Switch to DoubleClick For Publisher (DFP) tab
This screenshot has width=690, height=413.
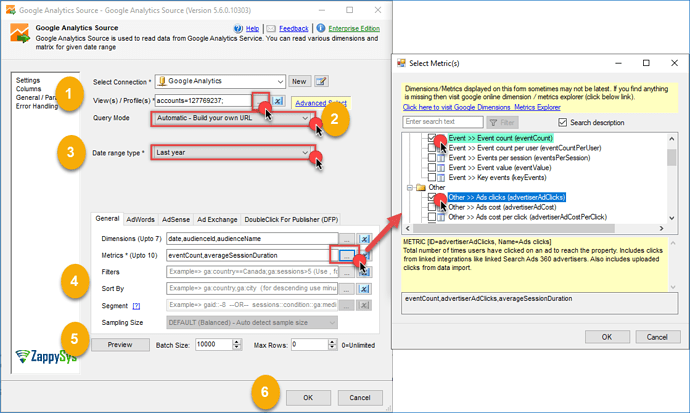(x=291, y=219)
